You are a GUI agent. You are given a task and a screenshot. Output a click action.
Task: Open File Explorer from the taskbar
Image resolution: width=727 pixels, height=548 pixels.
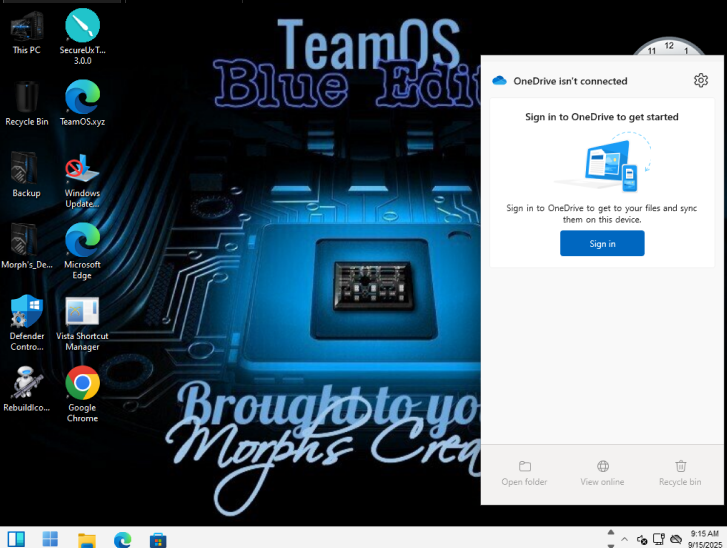pyautogui.click(x=87, y=540)
